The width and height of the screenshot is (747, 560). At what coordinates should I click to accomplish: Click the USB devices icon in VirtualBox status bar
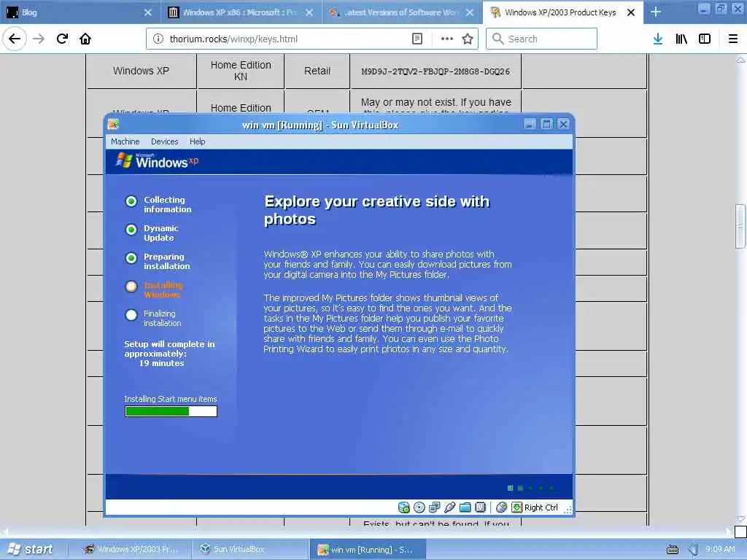[449, 507]
